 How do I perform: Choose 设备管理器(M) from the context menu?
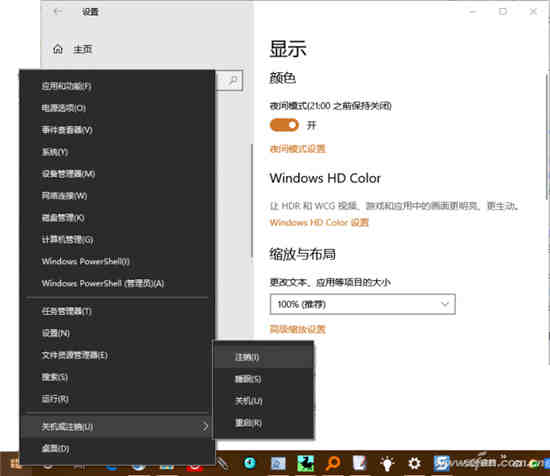coord(68,174)
